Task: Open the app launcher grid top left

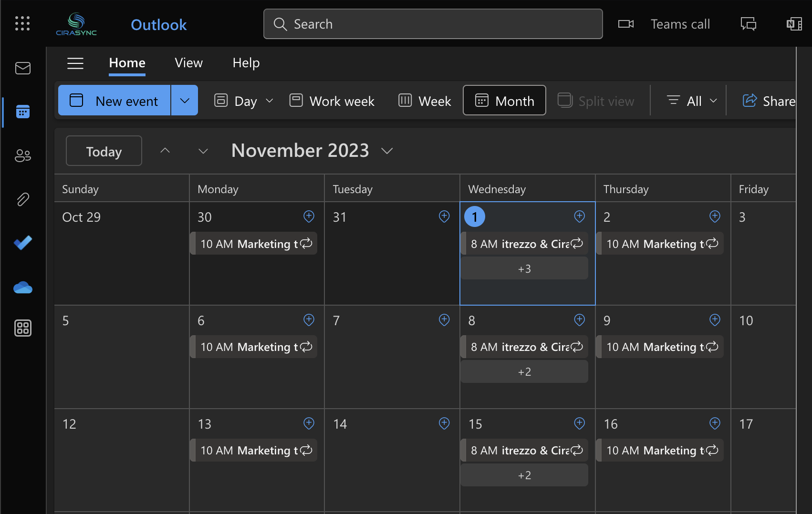Action: [x=22, y=23]
